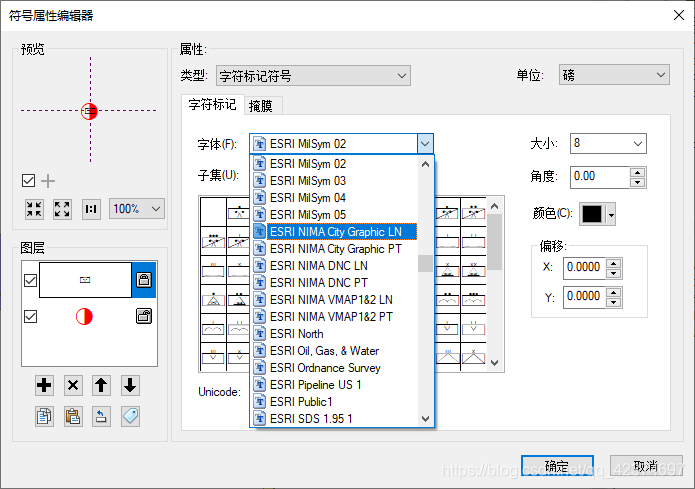Image resolution: width=695 pixels, height=489 pixels.
Task: Click the restore layer icon
Action: coord(101,416)
